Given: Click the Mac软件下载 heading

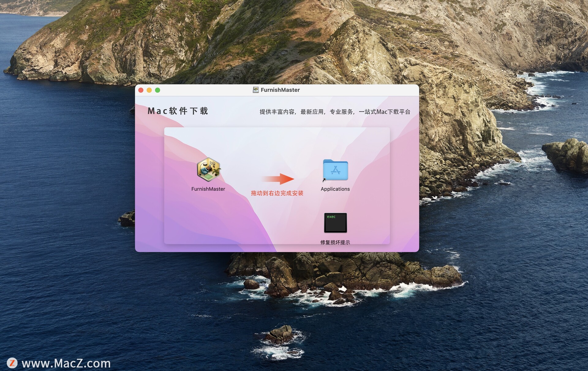Looking at the screenshot, I should [178, 111].
